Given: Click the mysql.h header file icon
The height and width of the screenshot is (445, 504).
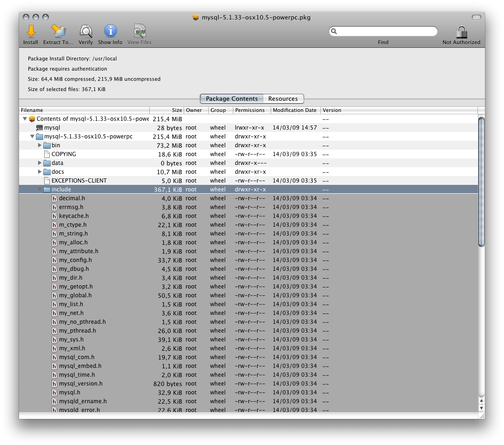Looking at the screenshot, I should (54, 393).
